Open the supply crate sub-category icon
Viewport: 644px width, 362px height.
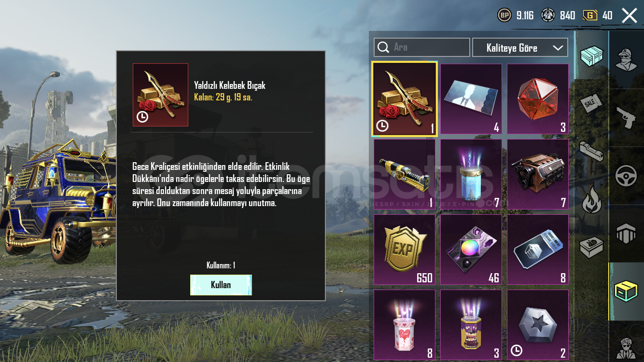point(591,56)
